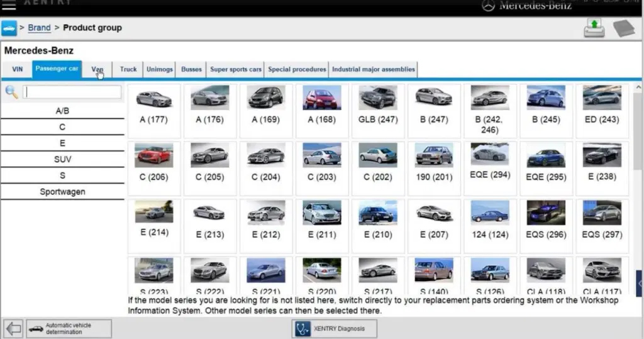Pick the red C (206) model
The width and height of the screenshot is (644, 339).
tap(154, 168)
